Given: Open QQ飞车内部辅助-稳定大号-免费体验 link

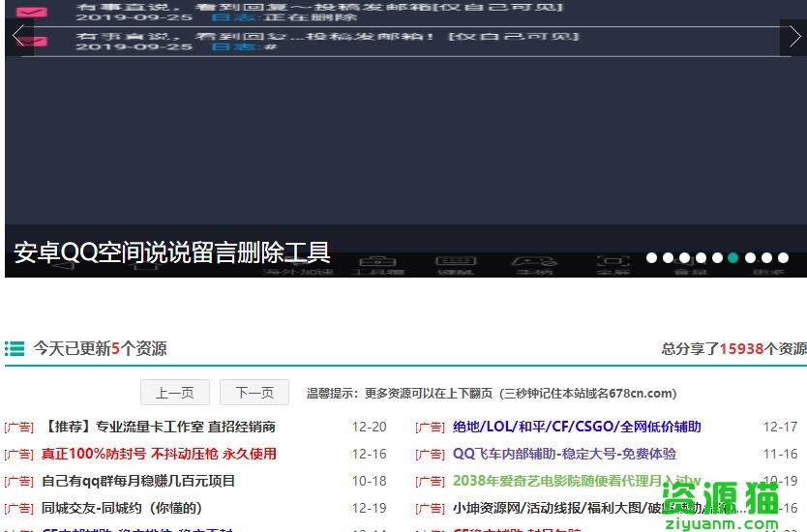Looking at the screenshot, I should [564, 454].
